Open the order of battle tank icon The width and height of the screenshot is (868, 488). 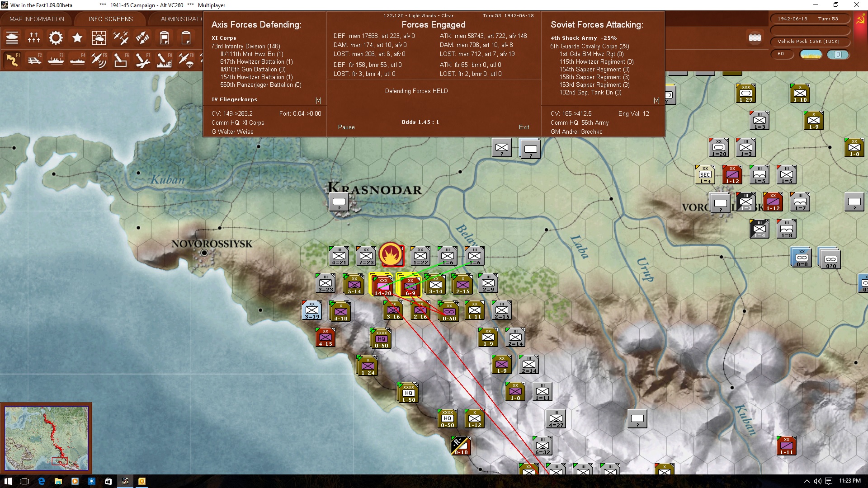pos(12,38)
